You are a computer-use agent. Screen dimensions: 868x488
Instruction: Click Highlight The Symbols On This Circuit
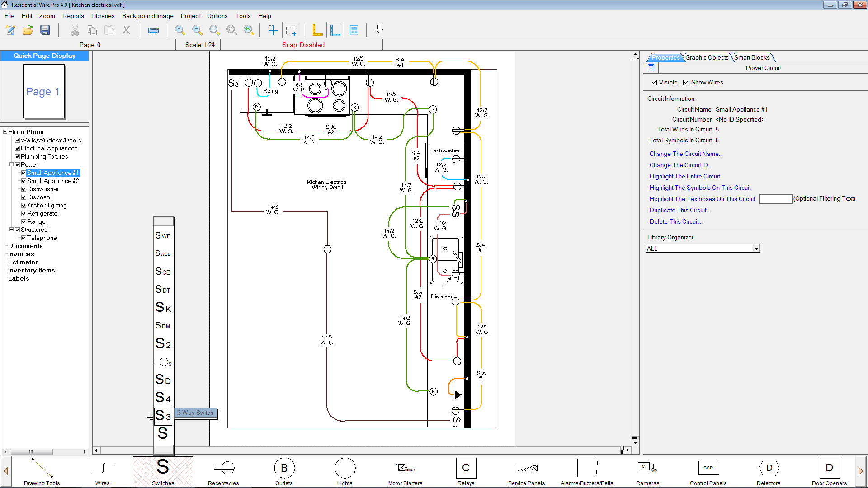pos(700,188)
